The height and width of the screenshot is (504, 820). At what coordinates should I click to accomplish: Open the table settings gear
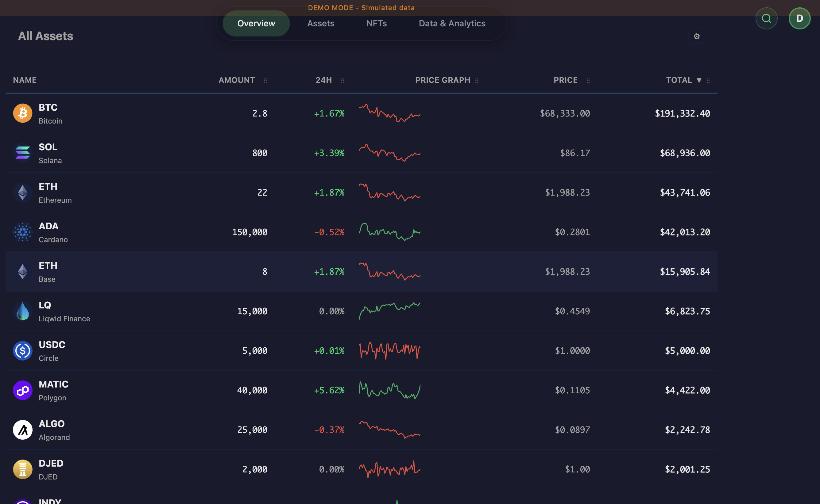point(697,36)
